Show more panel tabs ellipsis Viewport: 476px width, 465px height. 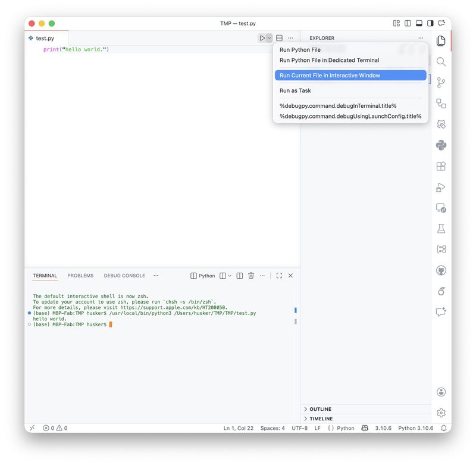pyautogui.click(x=156, y=276)
